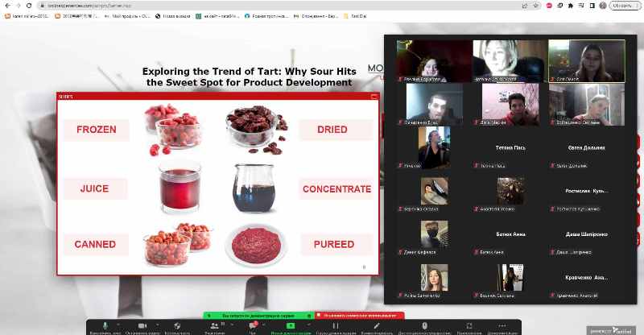Click the frozen berries image
The width and height of the screenshot is (644, 335).
click(x=173, y=129)
